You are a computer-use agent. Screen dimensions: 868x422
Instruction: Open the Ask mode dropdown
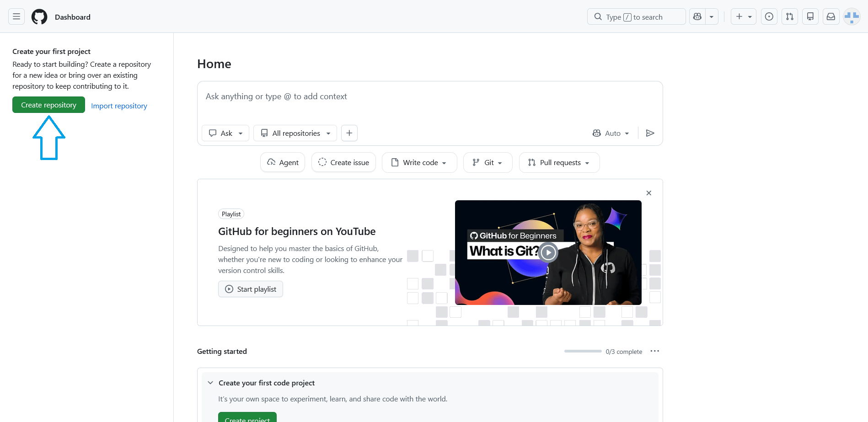pos(225,133)
